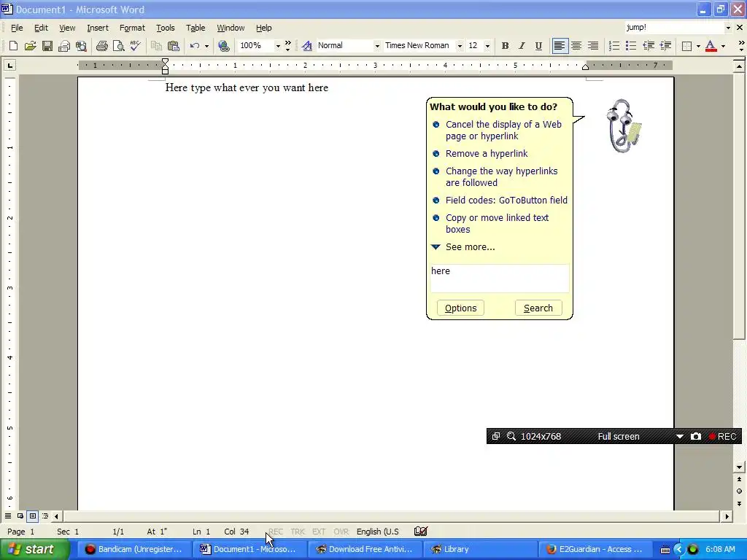Click the Clippy Office Assistant character
The width and height of the screenshot is (747, 560).
click(624, 125)
